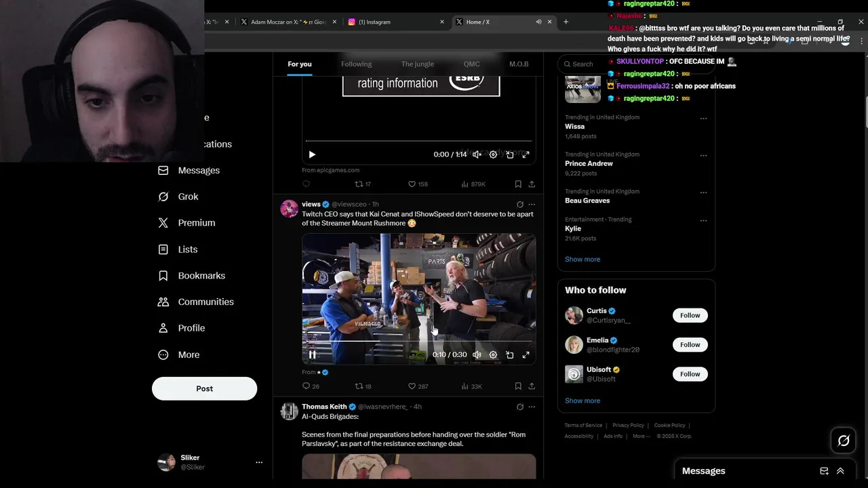
Task: Open a new browser tab
Action: tap(566, 22)
